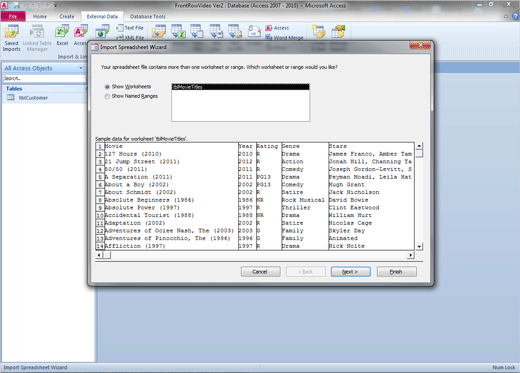Open the All Access Objects dropdown arrow

pyautogui.click(x=81, y=68)
